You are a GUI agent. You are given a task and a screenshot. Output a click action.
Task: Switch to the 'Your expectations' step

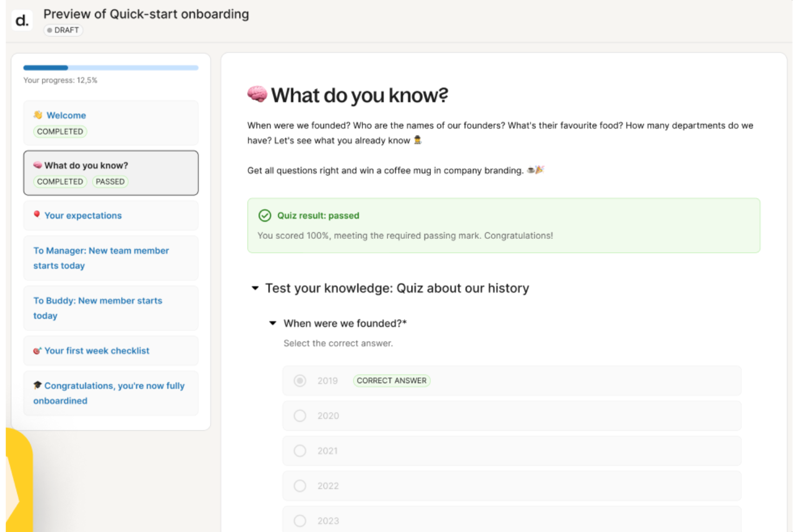click(83, 215)
